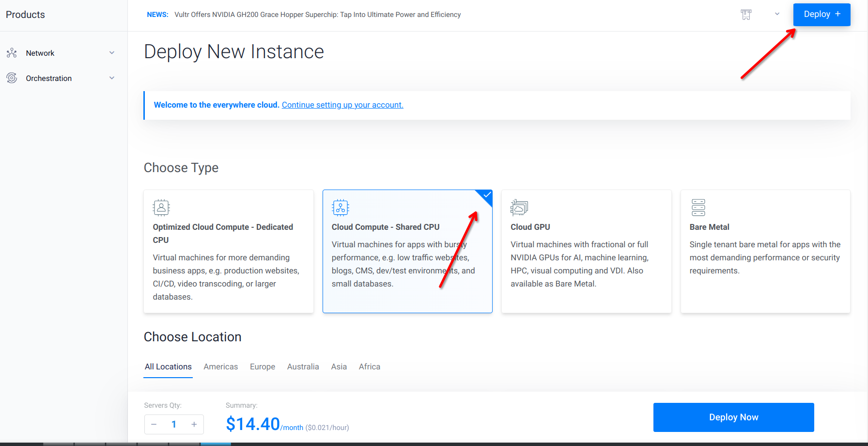Increase servers quantity with the plus button
Viewport: 868px width, 446px height.
[x=194, y=425]
